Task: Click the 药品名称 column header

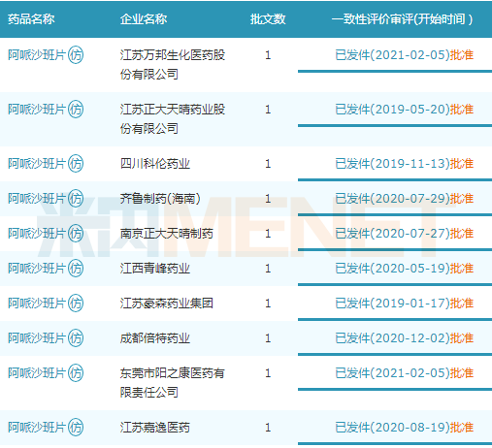Action: point(31,19)
